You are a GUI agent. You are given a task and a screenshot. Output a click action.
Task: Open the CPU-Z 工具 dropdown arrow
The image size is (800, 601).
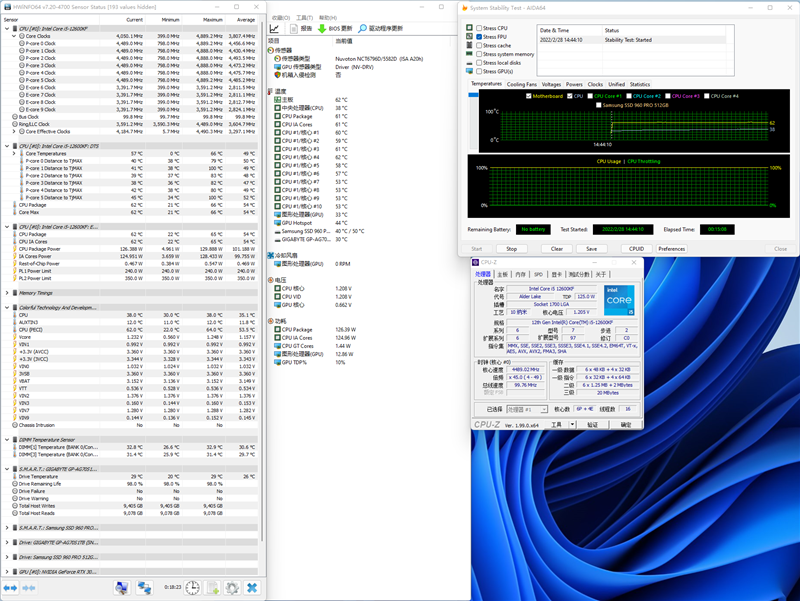tap(572, 424)
